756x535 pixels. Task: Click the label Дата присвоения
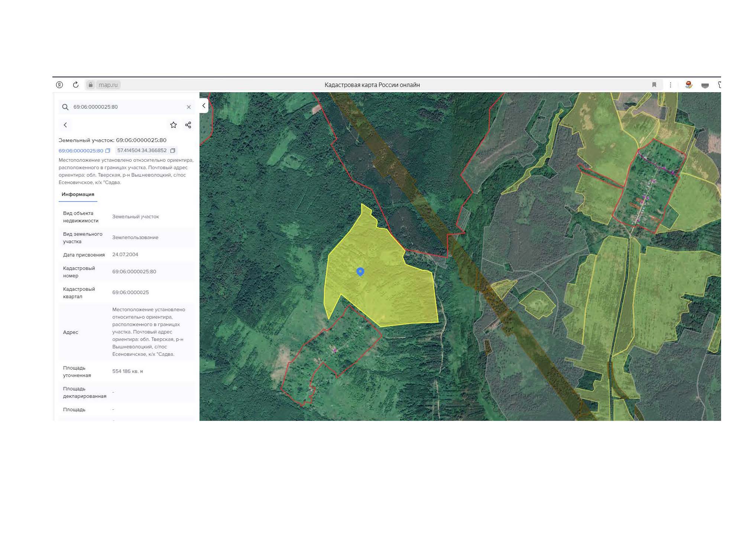(x=84, y=255)
